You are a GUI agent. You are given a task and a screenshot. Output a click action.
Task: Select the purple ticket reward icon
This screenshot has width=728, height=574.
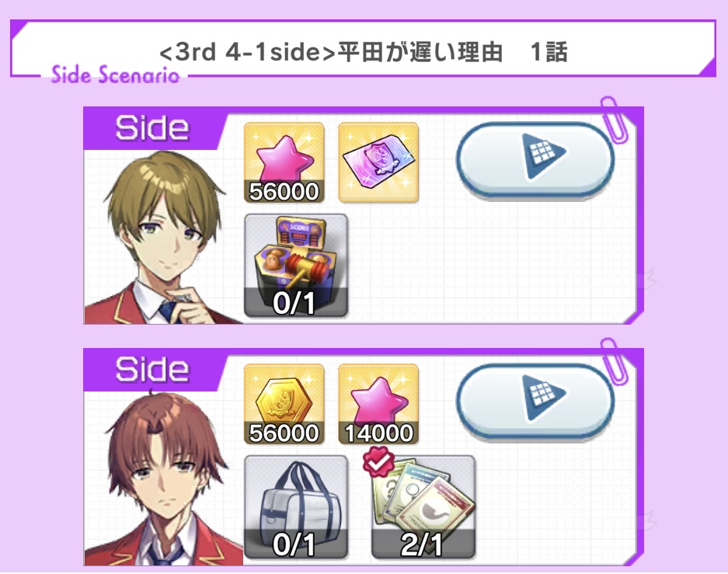coord(378,162)
